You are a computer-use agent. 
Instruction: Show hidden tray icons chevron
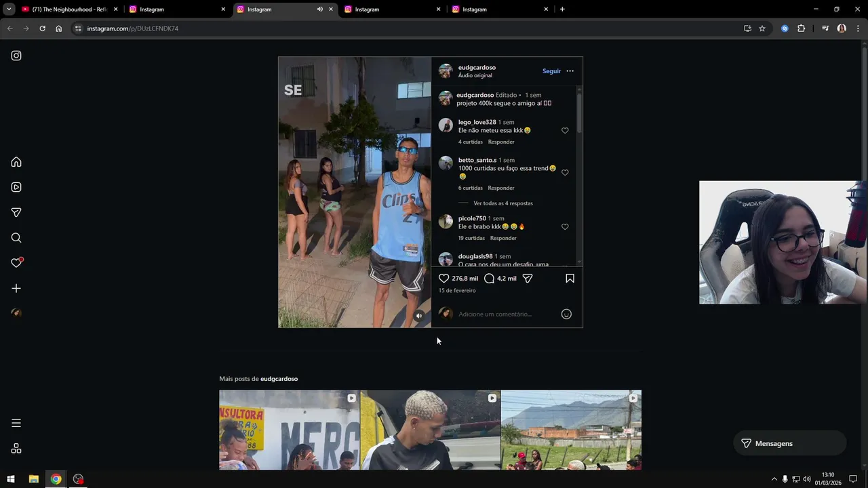(774, 479)
